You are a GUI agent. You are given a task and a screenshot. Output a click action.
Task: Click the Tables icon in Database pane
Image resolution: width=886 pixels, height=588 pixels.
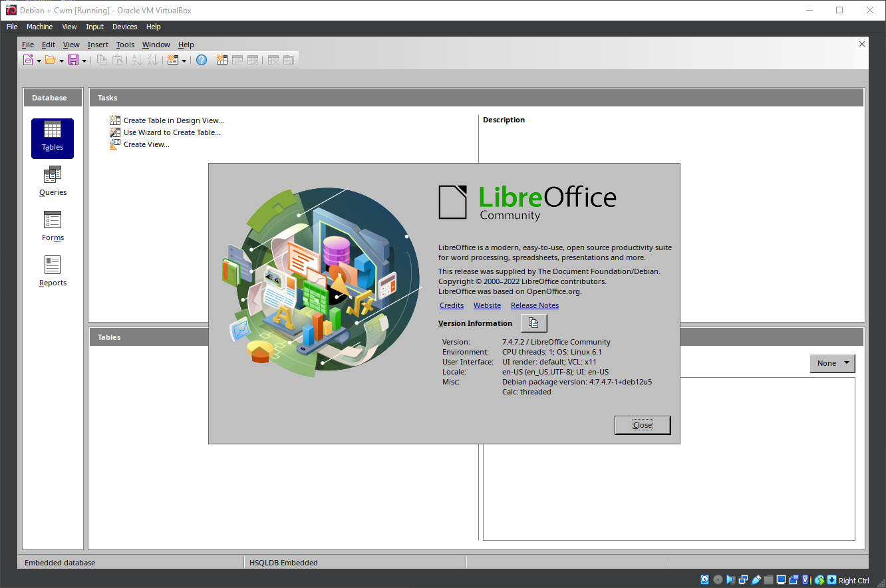coord(53,138)
